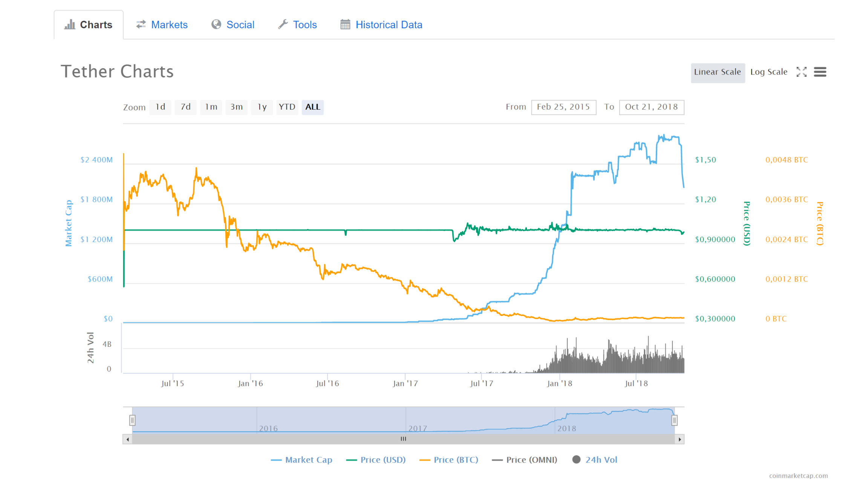Switch to the Social tab
This screenshot has height=488, width=868.
click(233, 25)
